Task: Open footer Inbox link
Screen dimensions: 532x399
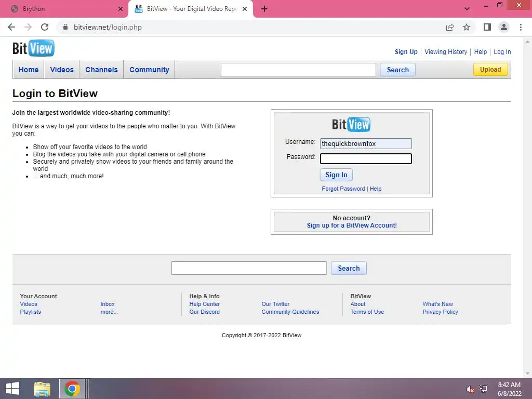Action: pyautogui.click(x=108, y=304)
